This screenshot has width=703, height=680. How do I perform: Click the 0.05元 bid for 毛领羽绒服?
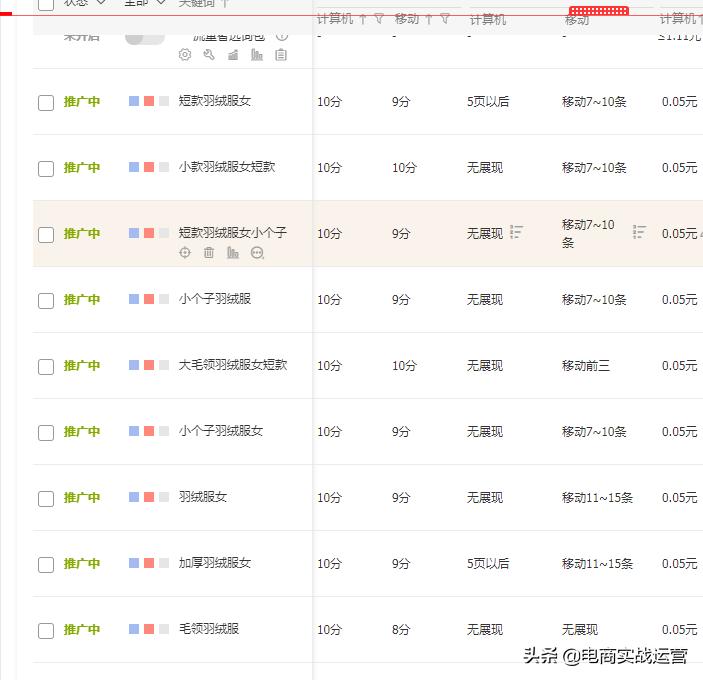679,630
